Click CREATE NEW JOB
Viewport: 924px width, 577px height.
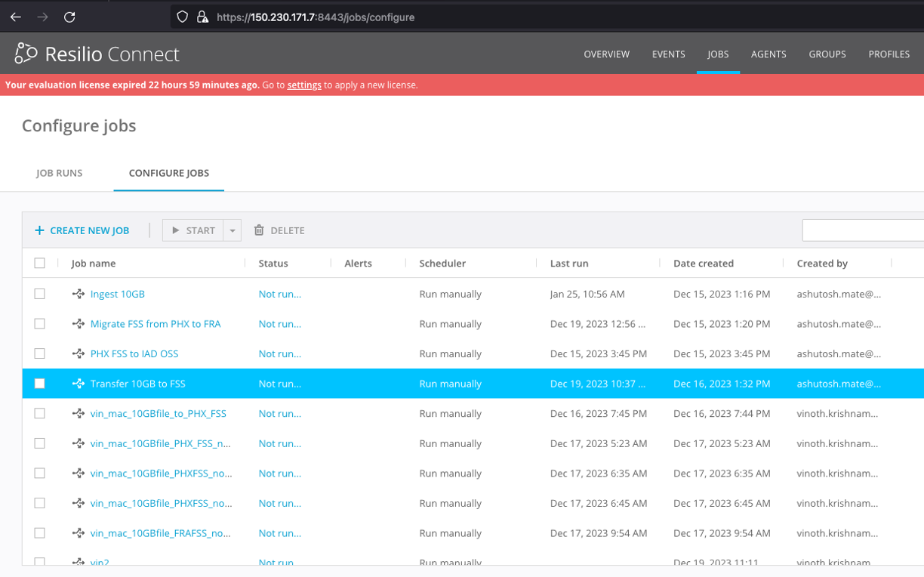(x=82, y=230)
